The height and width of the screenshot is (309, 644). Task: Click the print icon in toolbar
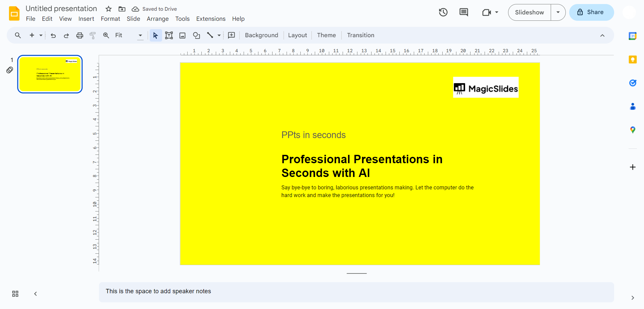80,36
